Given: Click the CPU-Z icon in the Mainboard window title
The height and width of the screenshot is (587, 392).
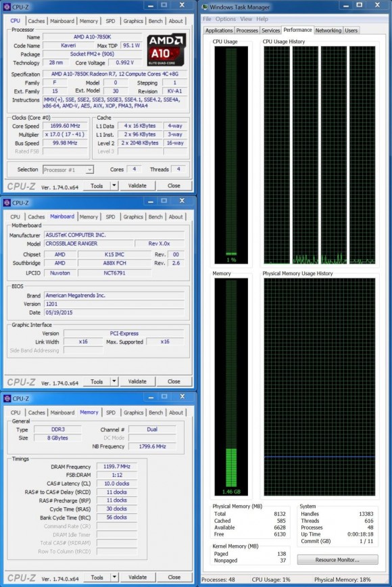Looking at the screenshot, I should (7, 202).
